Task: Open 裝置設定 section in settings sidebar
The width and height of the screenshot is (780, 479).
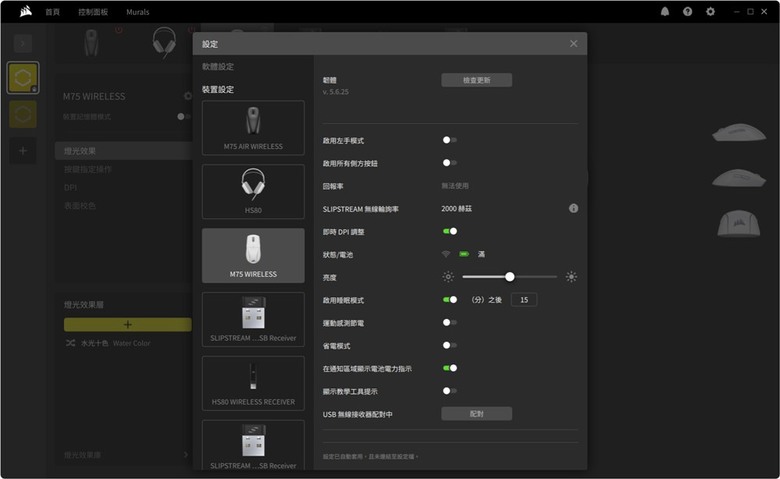Action: 217,90
